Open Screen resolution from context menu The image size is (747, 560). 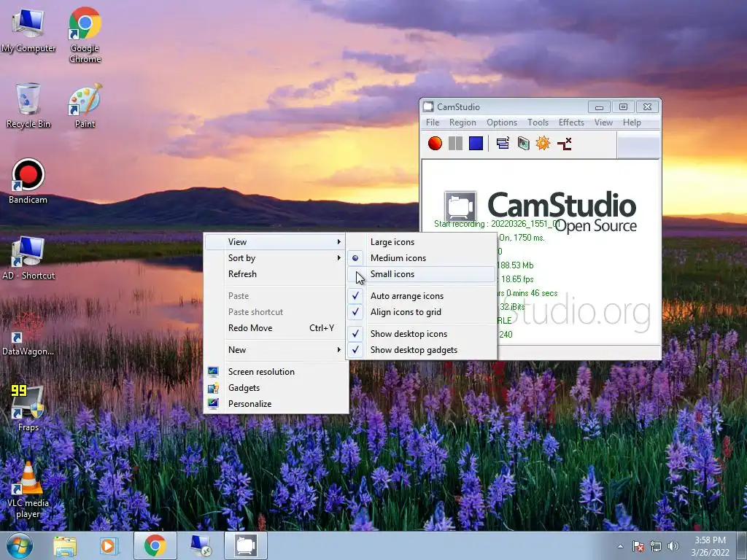point(275,372)
